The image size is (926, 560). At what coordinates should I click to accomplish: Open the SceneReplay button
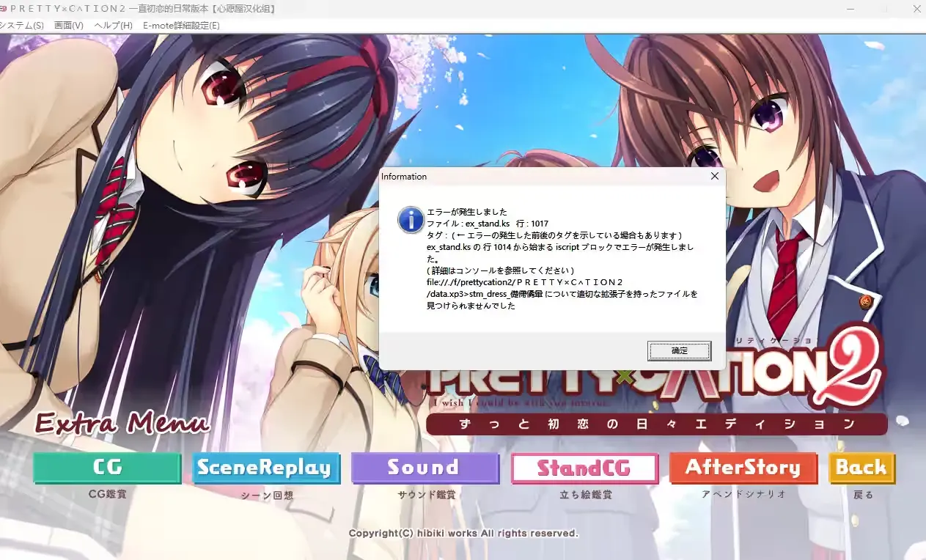coord(266,468)
